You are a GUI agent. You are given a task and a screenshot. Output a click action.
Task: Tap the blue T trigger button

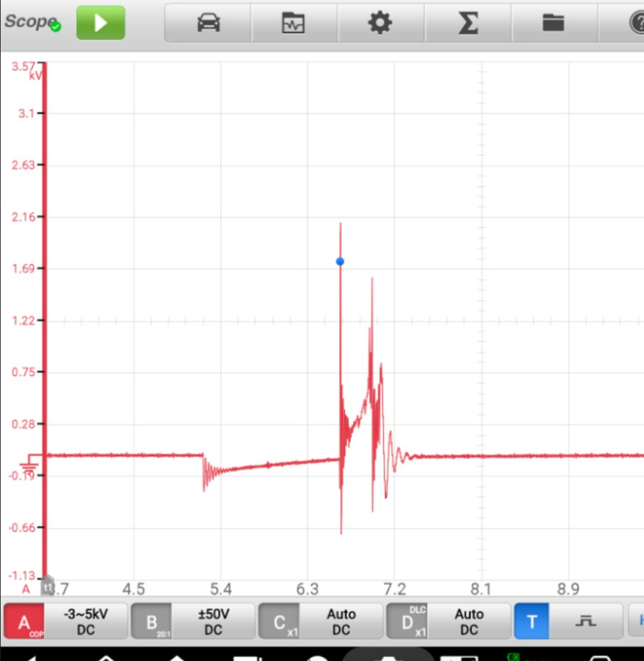pyautogui.click(x=531, y=621)
